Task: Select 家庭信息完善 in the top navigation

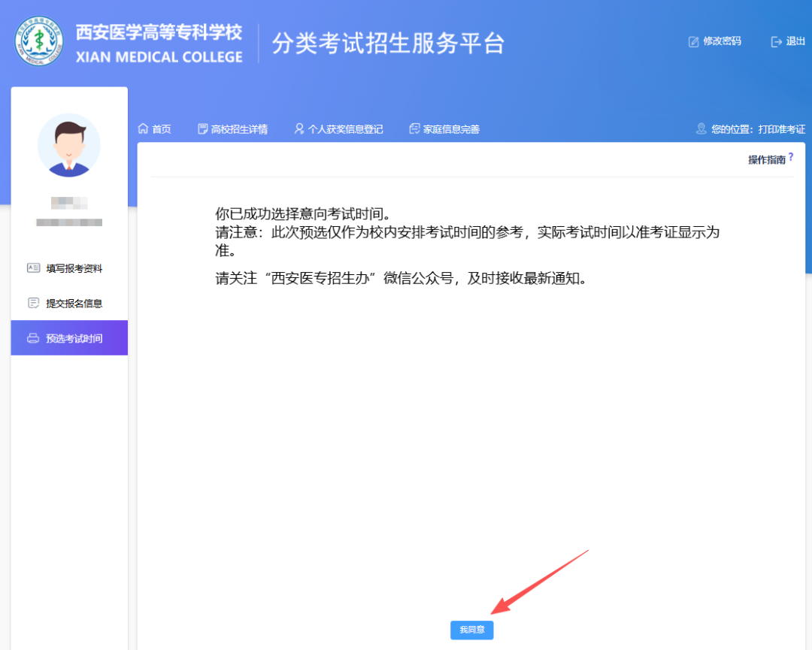Action: pos(451,129)
